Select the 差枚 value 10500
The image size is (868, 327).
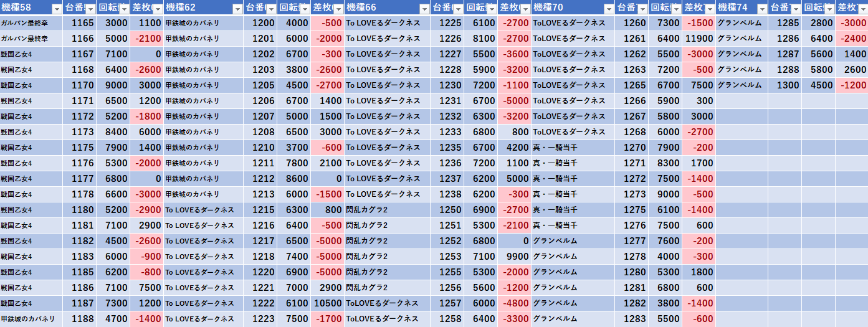pos(327,303)
